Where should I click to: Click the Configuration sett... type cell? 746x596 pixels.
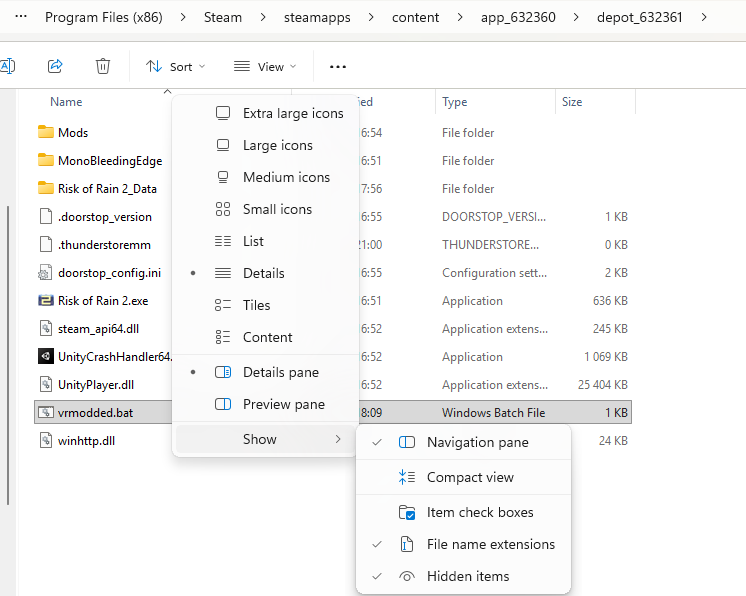(494, 273)
